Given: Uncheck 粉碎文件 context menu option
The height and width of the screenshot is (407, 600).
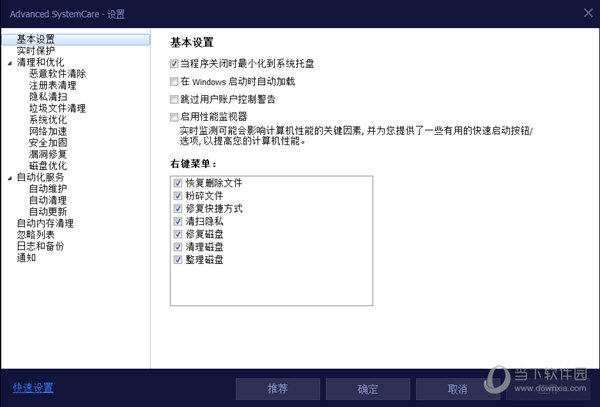Looking at the screenshot, I should point(178,196).
